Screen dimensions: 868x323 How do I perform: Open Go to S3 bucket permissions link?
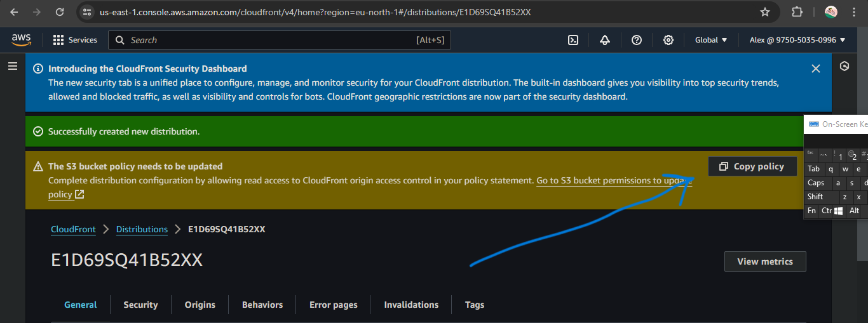(x=610, y=181)
